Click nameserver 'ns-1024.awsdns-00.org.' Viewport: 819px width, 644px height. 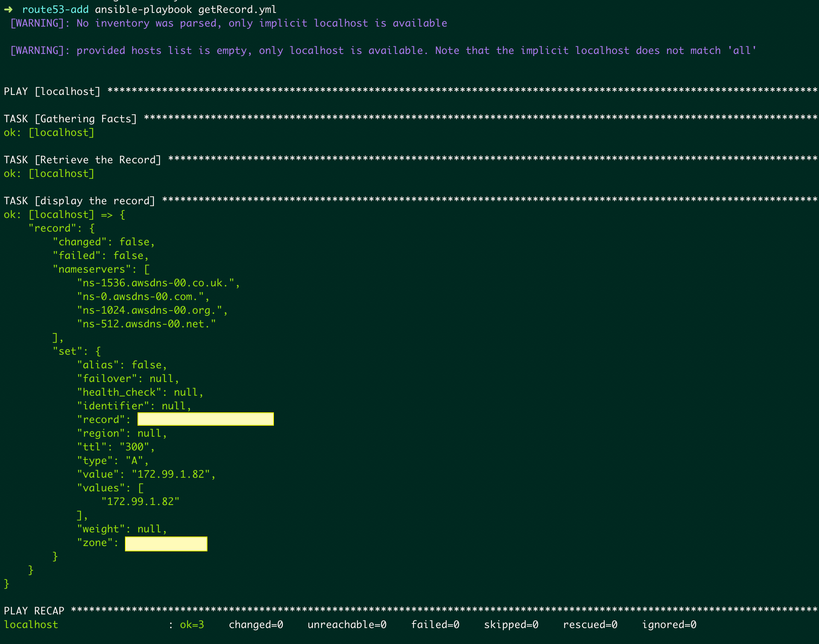[x=152, y=310]
